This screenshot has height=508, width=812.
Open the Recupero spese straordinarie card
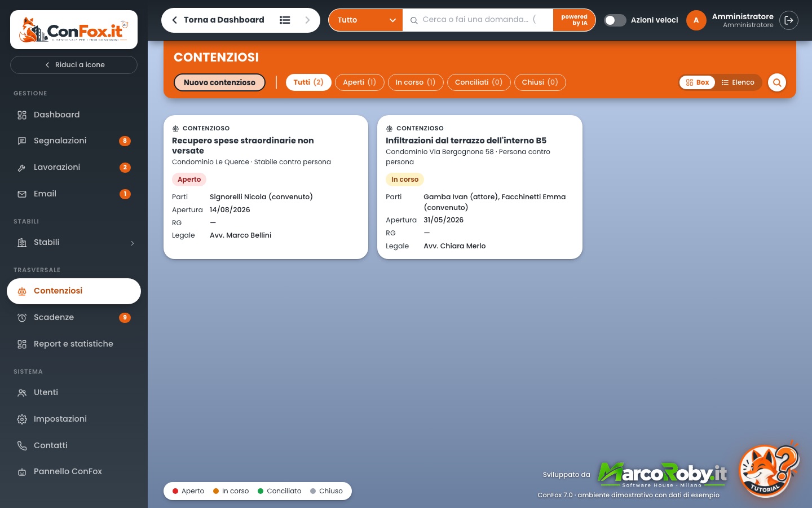(x=266, y=187)
